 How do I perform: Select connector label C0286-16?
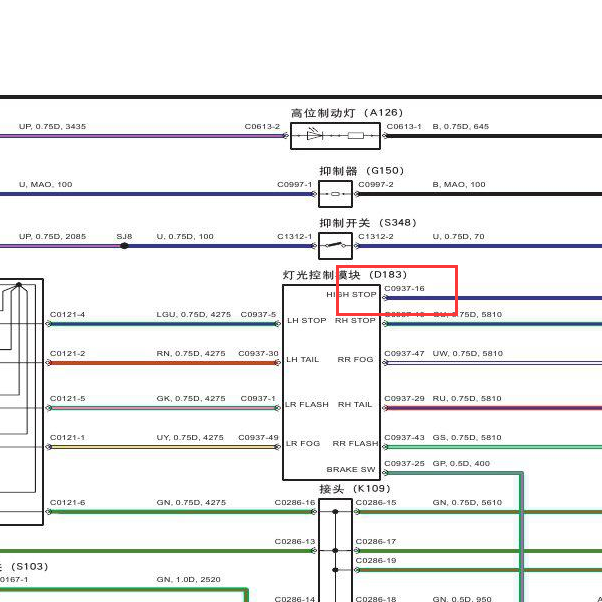295,502
